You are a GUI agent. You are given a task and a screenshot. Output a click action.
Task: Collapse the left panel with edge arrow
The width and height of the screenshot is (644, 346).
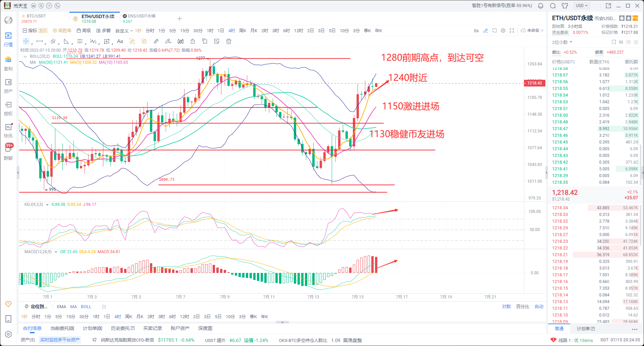(x=18, y=173)
